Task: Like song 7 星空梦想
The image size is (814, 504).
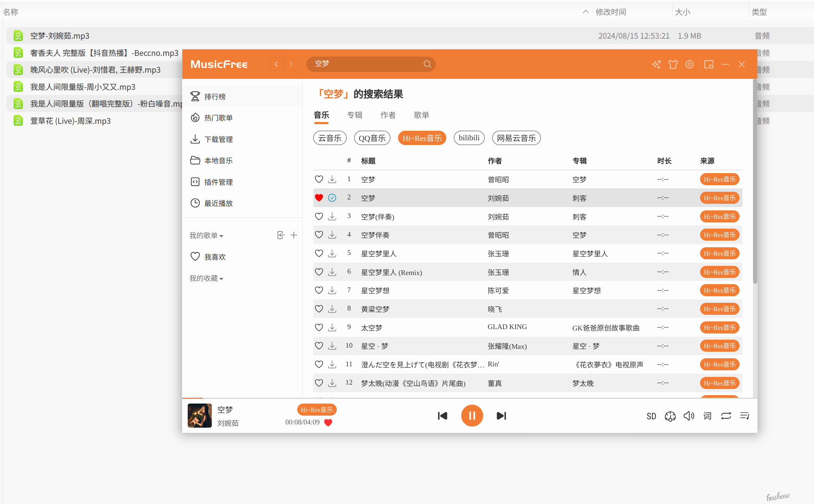Action: (x=319, y=290)
